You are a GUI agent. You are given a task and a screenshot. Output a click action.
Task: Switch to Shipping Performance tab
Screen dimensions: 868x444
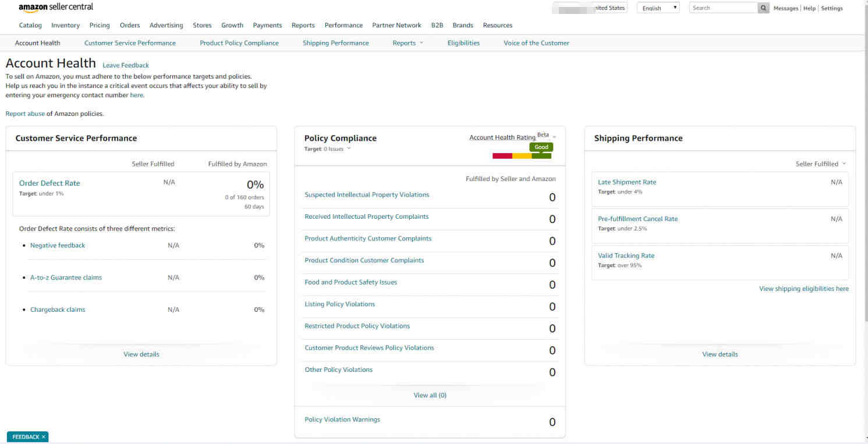[336, 43]
